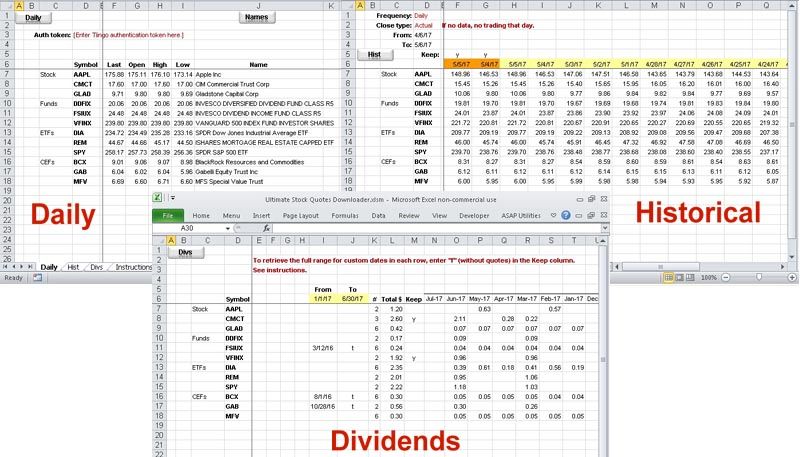Screen dimensions: 800x457
Task: Click the VFINX symbol in Historical sheet
Action: (423, 123)
